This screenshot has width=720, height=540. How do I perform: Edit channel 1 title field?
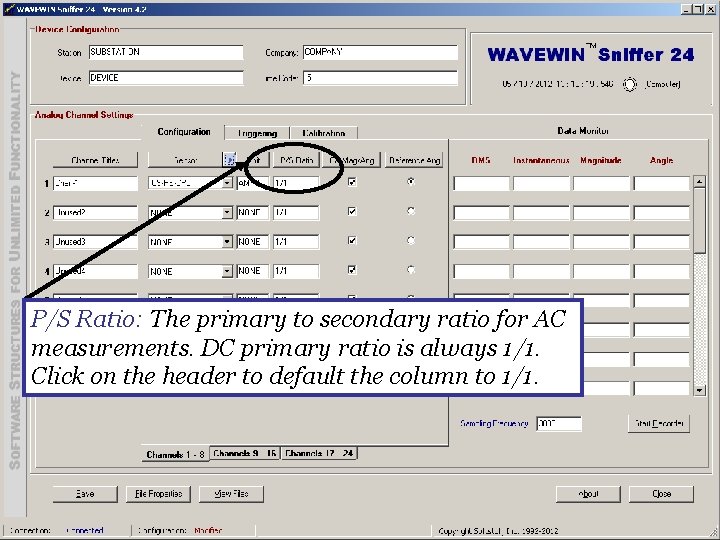95,183
